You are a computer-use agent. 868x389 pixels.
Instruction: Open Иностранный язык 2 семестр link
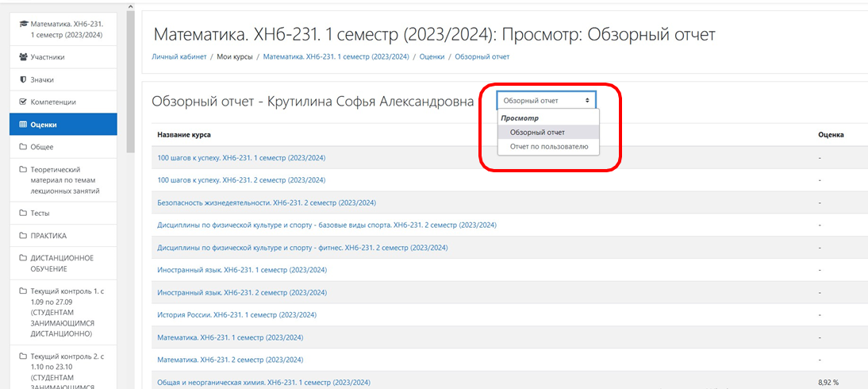pyautogui.click(x=242, y=293)
